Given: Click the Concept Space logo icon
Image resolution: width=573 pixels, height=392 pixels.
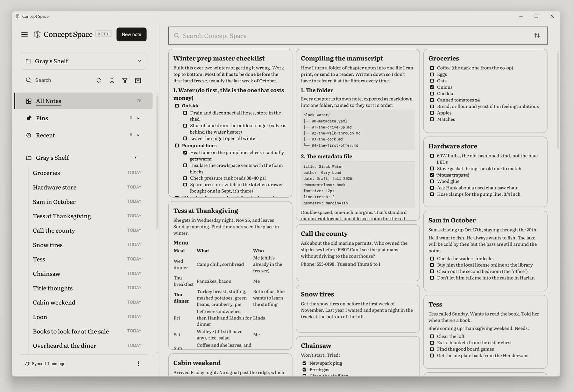Looking at the screenshot, I should (x=37, y=34).
